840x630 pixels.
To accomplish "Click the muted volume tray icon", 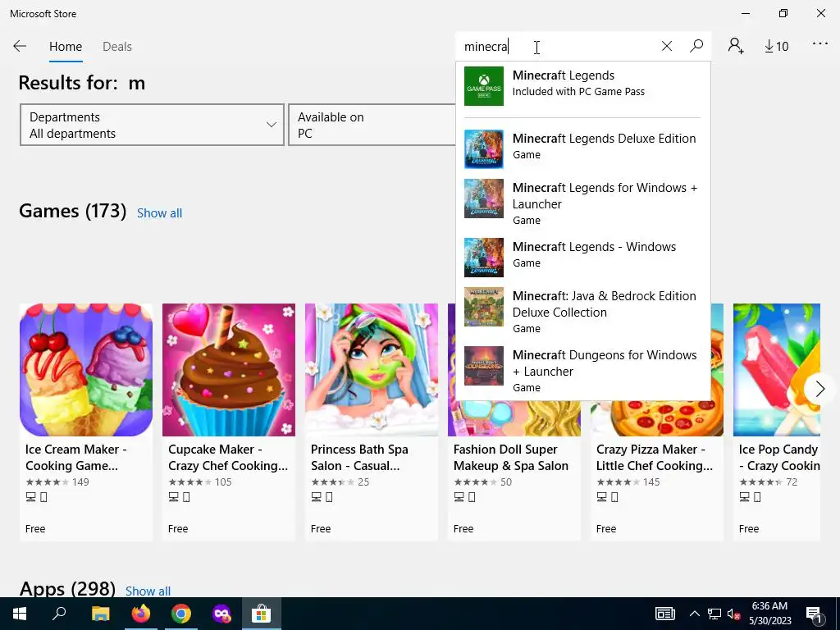I will (734, 614).
